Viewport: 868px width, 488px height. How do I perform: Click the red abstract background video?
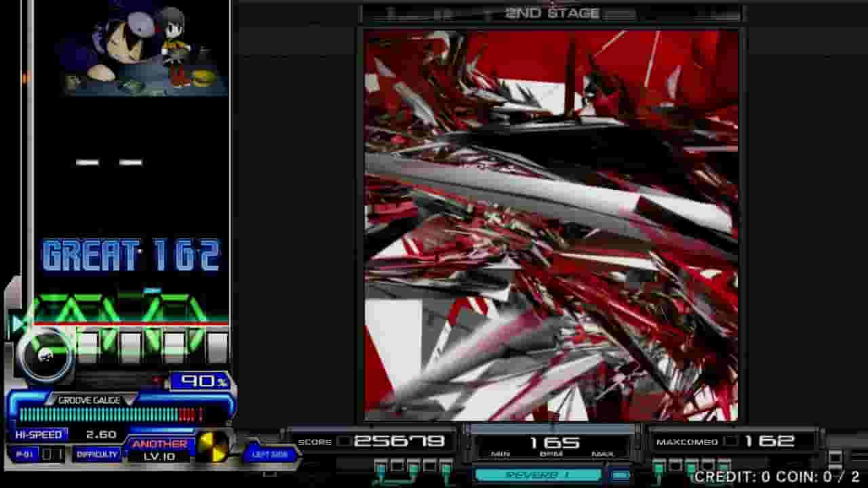pos(551,225)
